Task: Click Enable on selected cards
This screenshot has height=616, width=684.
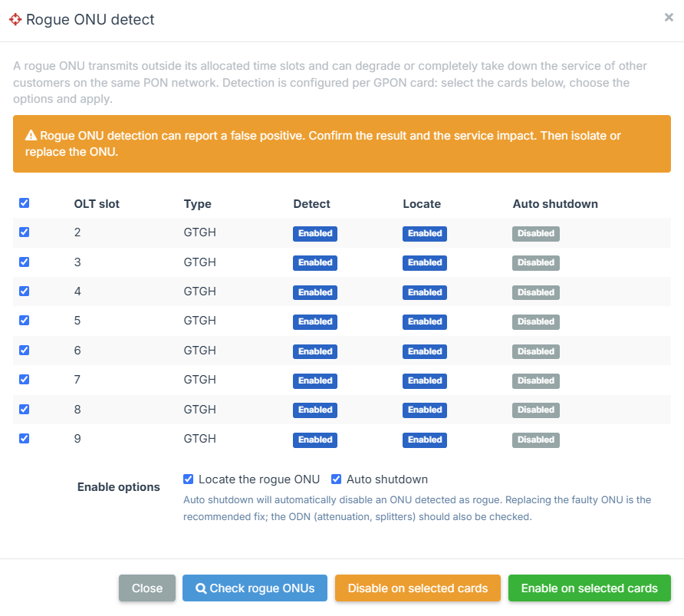Action: (590, 588)
